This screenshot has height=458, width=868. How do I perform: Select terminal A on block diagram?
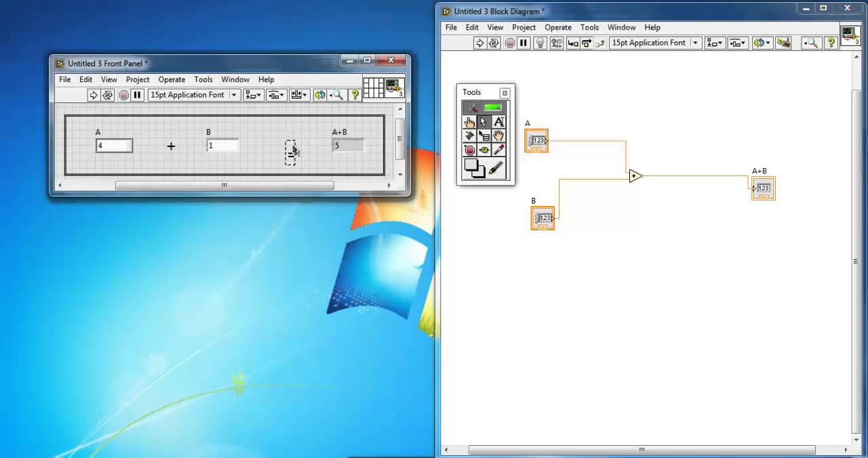coord(536,140)
